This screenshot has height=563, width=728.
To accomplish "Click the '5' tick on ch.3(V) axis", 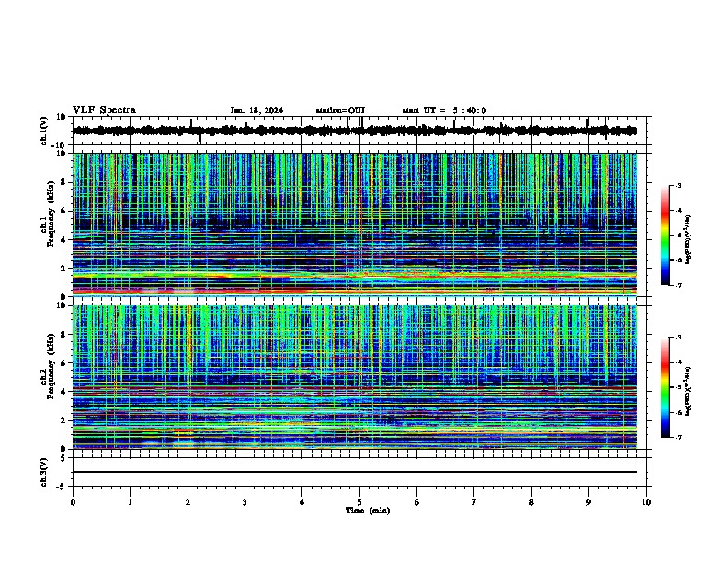I will (x=63, y=458).
